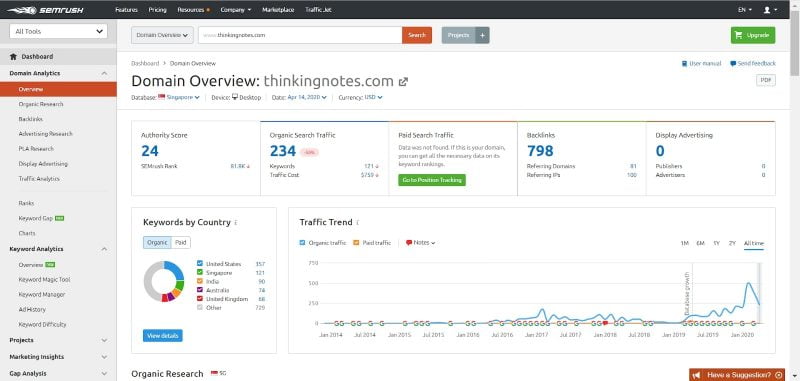Toggle the Other legend checkbox

click(x=199, y=308)
